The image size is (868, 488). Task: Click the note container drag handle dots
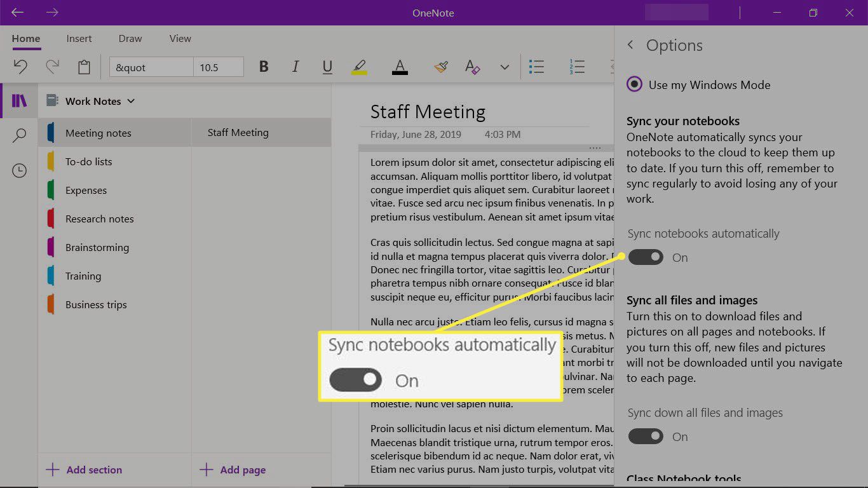(x=594, y=147)
